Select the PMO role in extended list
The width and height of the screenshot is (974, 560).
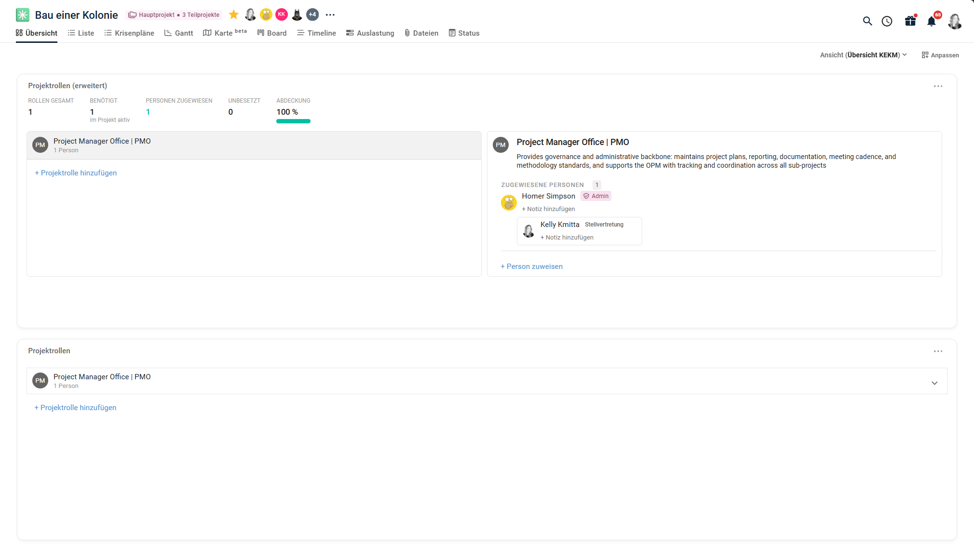click(x=254, y=145)
